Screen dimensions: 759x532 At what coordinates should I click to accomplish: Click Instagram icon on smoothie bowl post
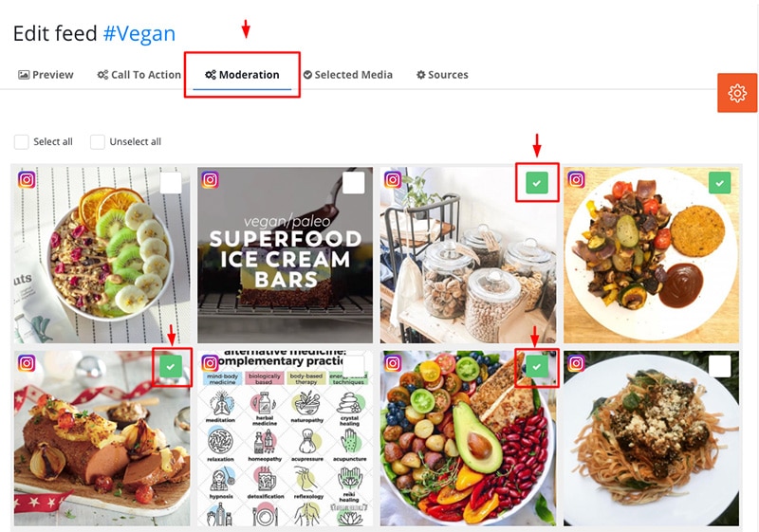pos(27,180)
